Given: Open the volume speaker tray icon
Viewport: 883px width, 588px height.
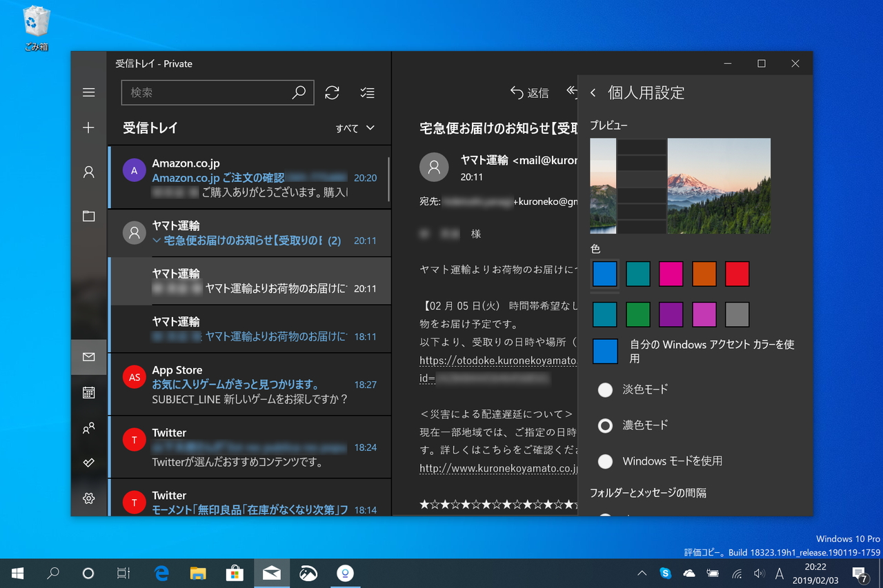Looking at the screenshot, I should click(x=760, y=573).
